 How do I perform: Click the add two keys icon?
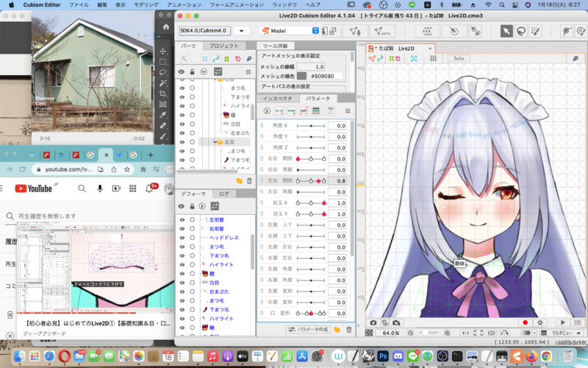coord(279,111)
